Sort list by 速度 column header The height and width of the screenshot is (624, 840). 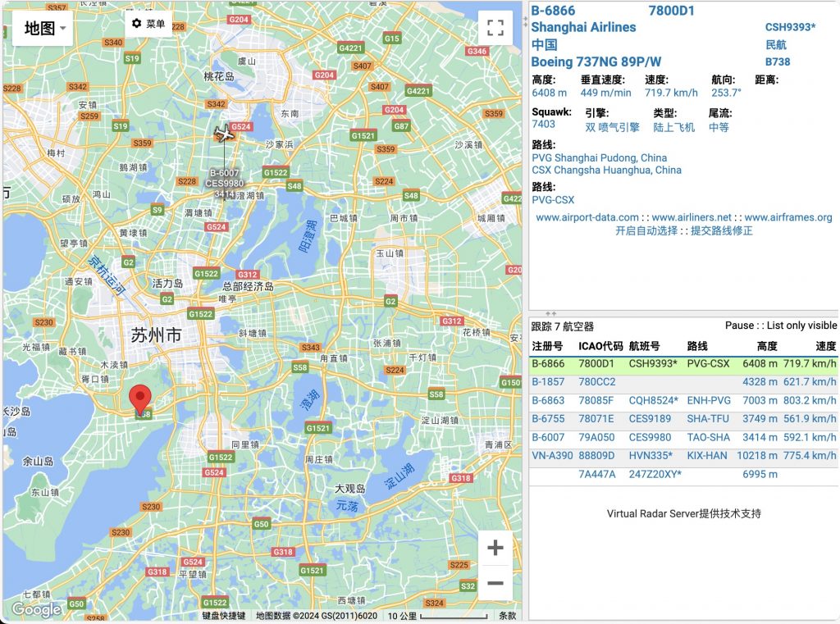click(x=825, y=346)
